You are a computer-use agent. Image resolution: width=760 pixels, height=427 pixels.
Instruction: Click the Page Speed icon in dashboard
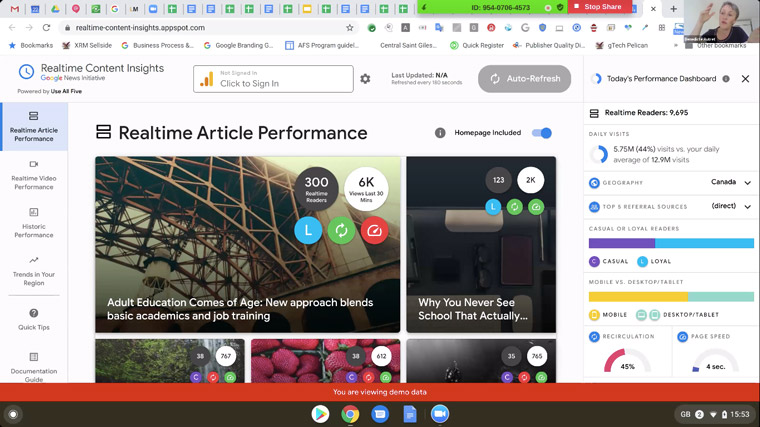coord(682,336)
